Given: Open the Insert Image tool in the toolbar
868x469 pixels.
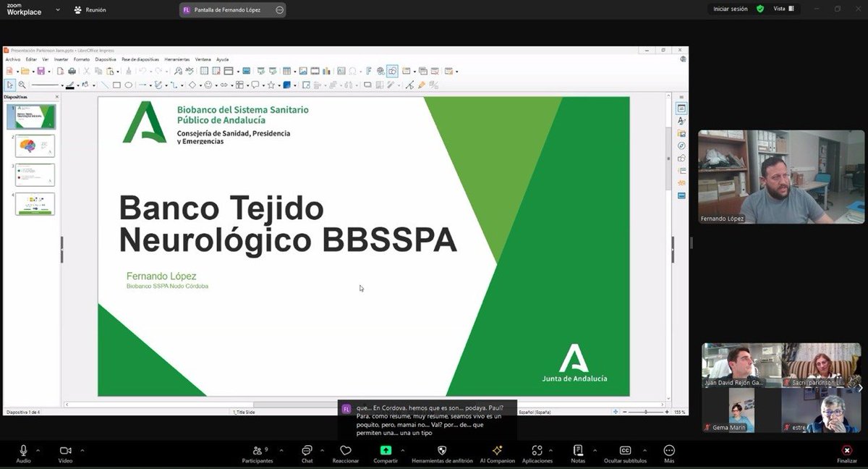Looking at the screenshot, I should pos(303,70).
